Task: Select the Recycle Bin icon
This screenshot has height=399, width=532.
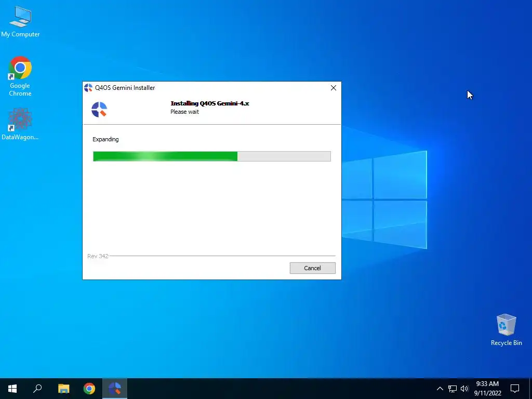Action: (x=506, y=330)
